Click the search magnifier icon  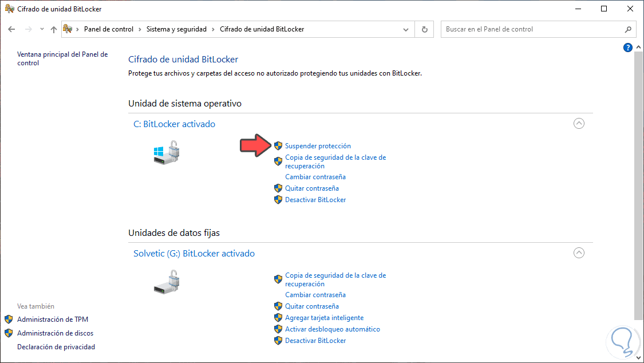coord(628,29)
